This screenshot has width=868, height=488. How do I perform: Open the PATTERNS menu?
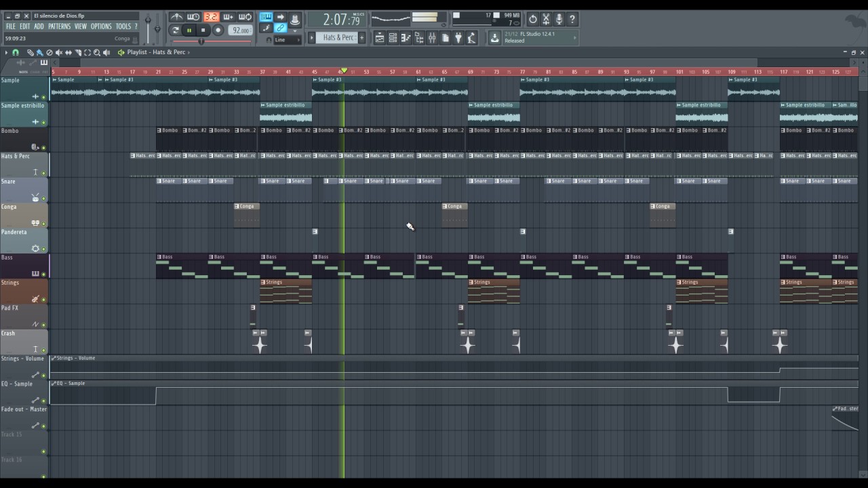click(59, 26)
